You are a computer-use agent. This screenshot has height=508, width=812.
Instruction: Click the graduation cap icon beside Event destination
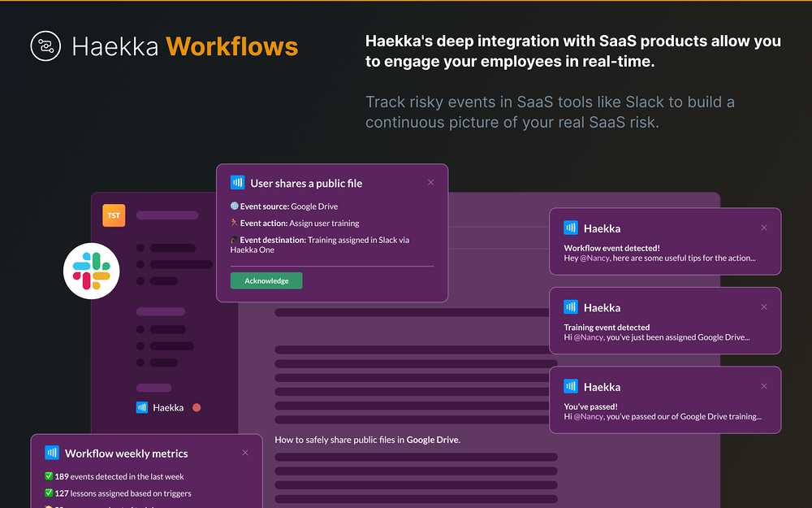click(x=234, y=240)
